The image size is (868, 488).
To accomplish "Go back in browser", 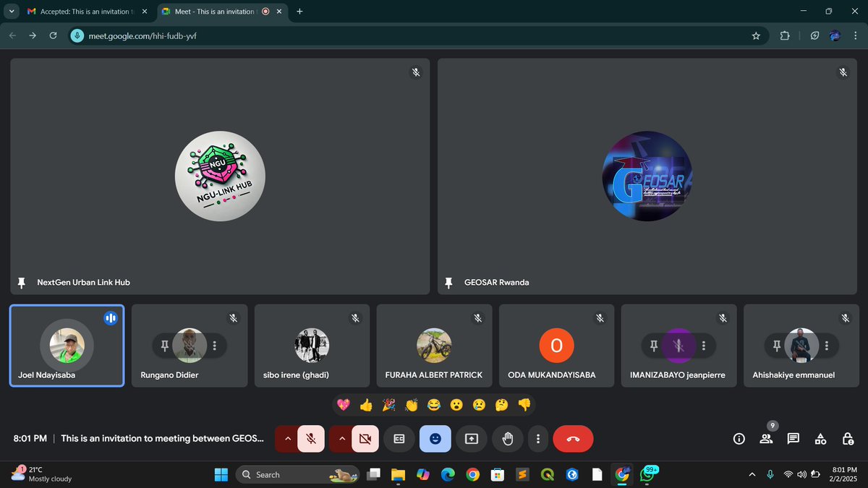I will click(12, 35).
